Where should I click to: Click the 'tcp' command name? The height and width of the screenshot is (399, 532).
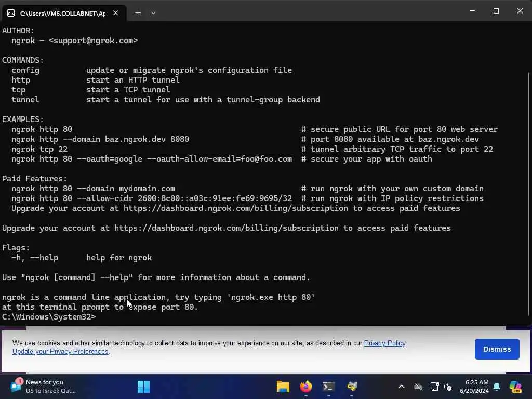18,89
